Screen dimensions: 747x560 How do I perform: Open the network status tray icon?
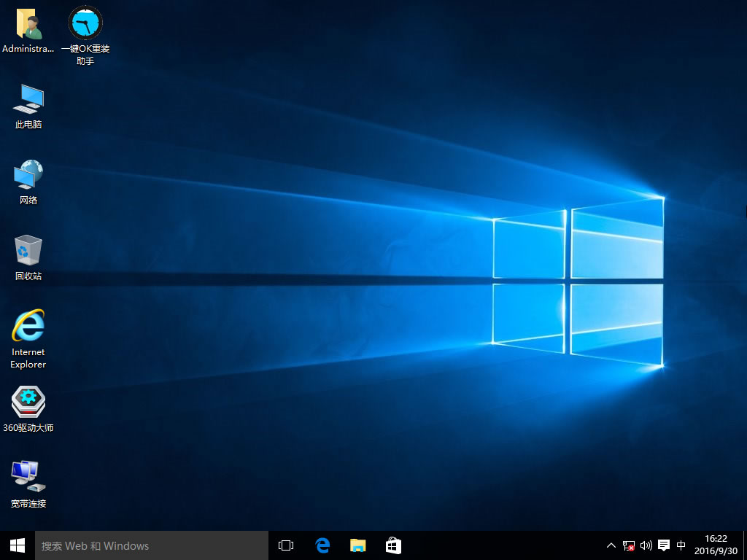coord(628,545)
